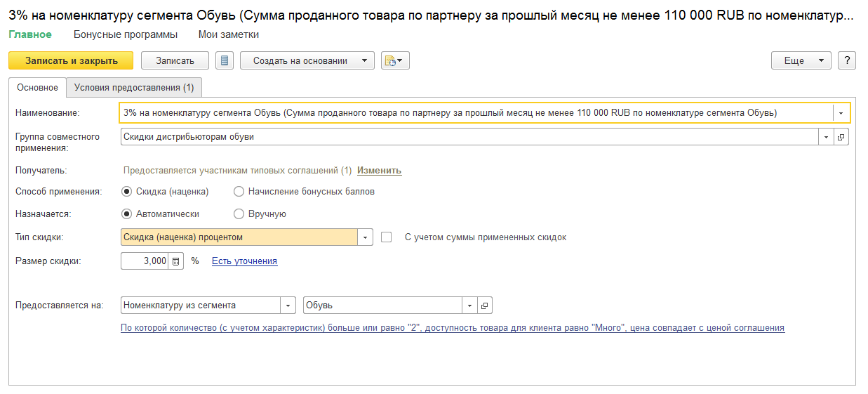Select the Скидка (наценка) radio button

(x=127, y=191)
